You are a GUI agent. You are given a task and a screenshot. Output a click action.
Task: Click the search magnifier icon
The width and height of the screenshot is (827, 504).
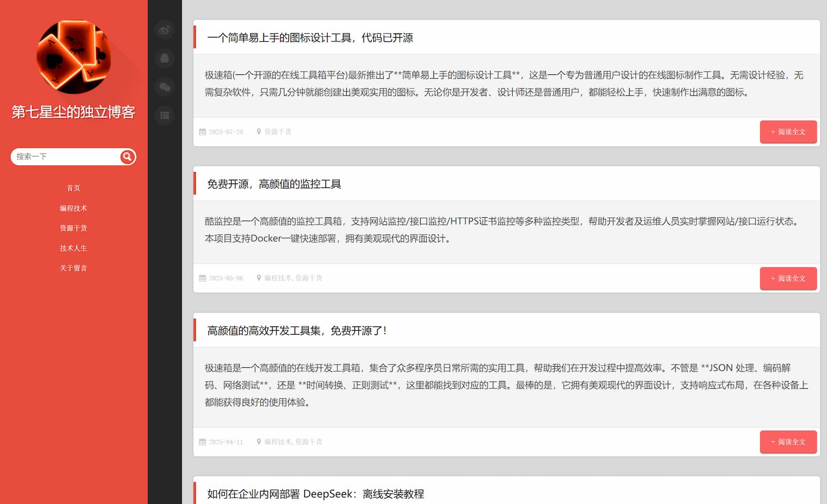click(x=127, y=157)
